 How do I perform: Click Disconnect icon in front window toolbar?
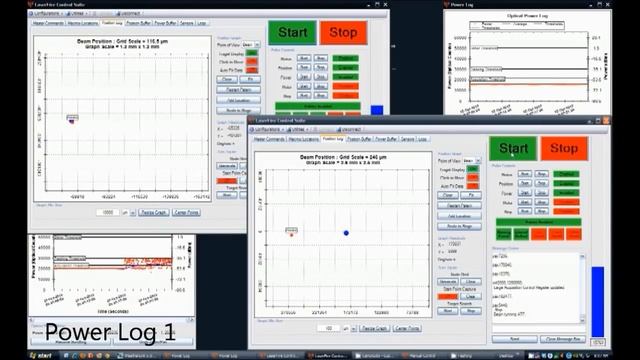click(x=339, y=129)
